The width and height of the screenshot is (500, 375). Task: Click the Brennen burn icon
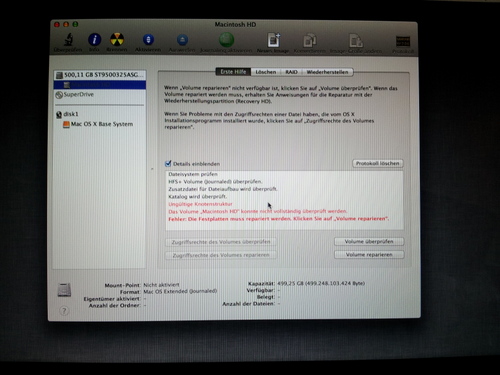(x=117, y=39)
